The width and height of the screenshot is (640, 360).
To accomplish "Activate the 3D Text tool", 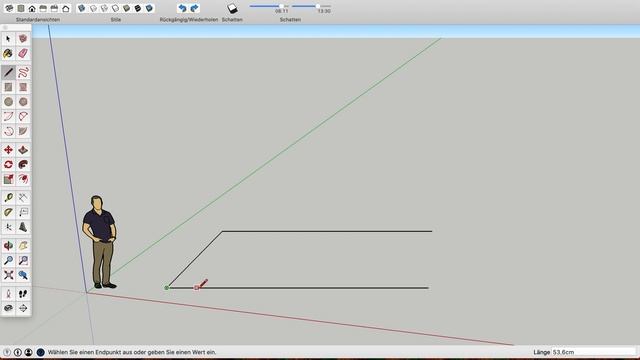I will pos(23,227).
